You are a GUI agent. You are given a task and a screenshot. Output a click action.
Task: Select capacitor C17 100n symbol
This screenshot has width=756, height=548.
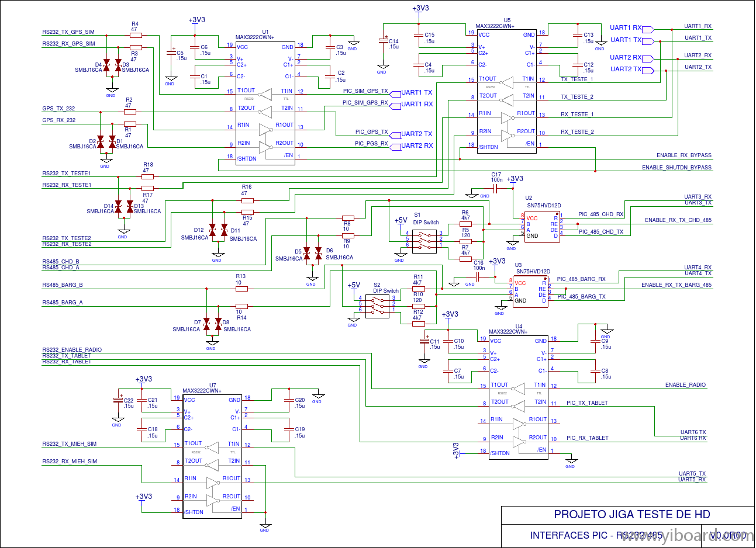[496, 189]
